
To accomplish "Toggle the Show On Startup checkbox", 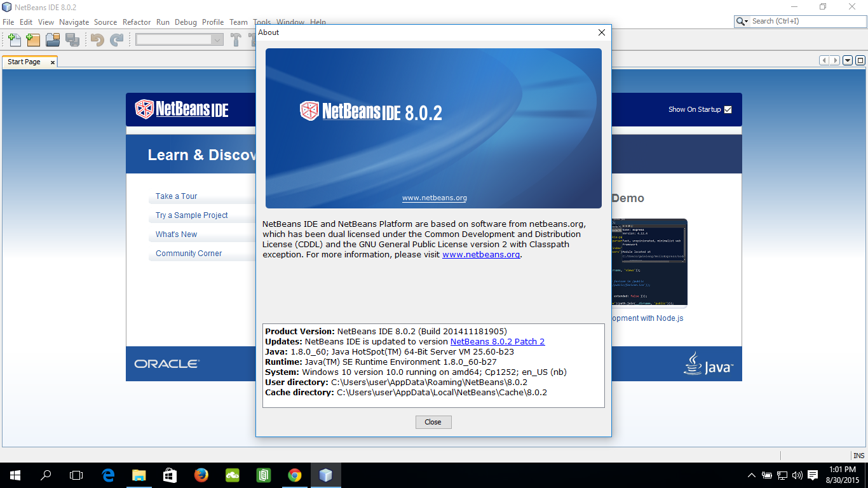I will (x=728, y=109).
